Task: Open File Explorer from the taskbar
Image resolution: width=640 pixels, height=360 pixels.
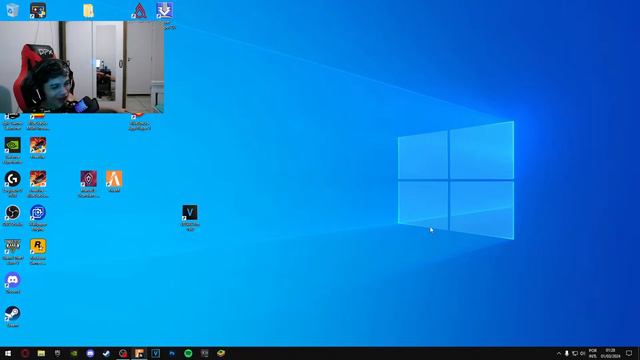Action: [x=41, y=353]
